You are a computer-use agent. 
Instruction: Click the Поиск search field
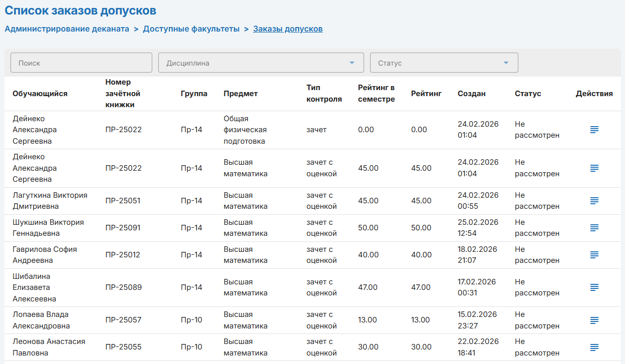81,63
